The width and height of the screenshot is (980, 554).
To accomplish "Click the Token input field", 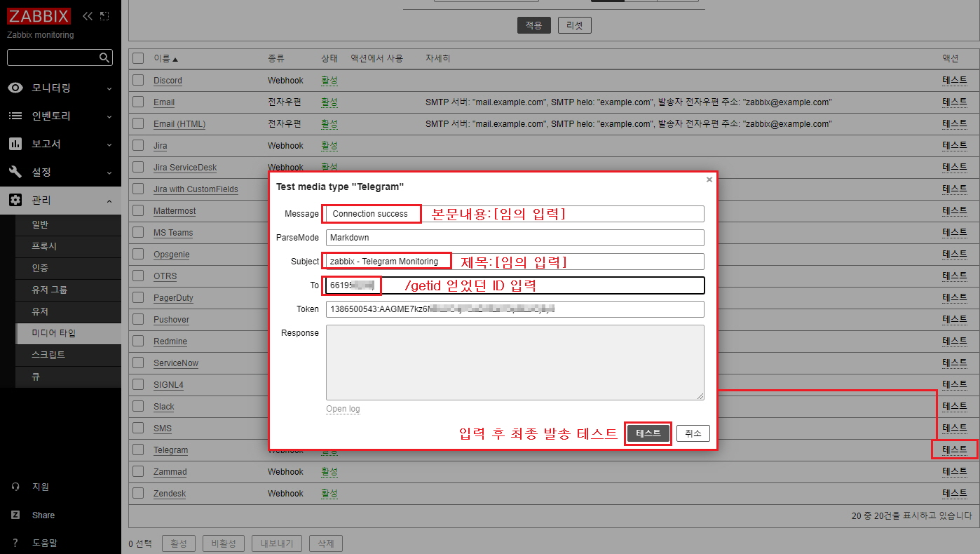I will [515, 309].
